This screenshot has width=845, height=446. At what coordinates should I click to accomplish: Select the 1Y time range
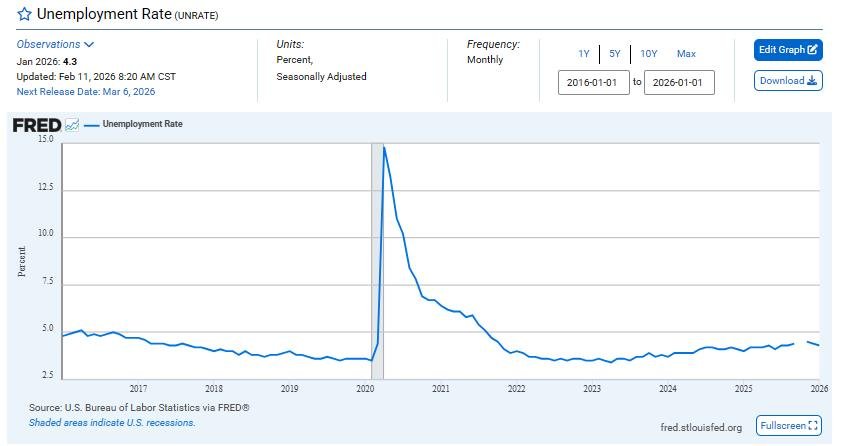point(583,54)
